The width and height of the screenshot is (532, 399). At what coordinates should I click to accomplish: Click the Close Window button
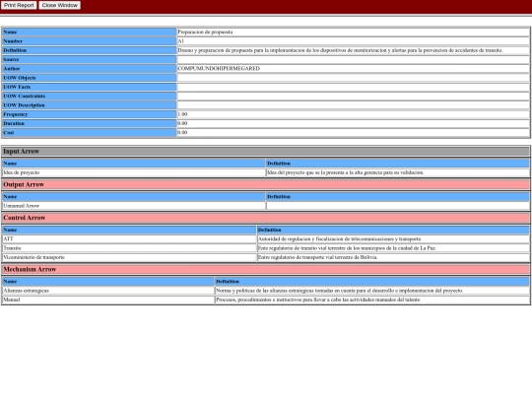click(x=60, y=6)
